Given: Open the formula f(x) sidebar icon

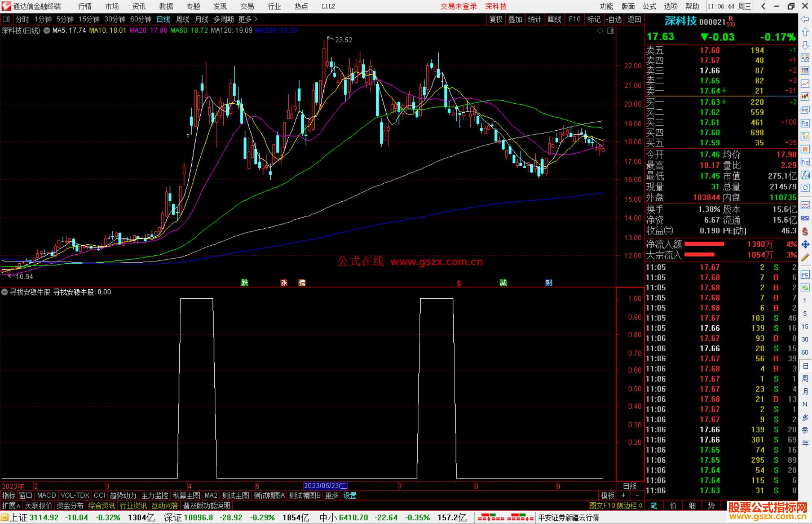Looking at the screenshot, I should tap(805, 175).
